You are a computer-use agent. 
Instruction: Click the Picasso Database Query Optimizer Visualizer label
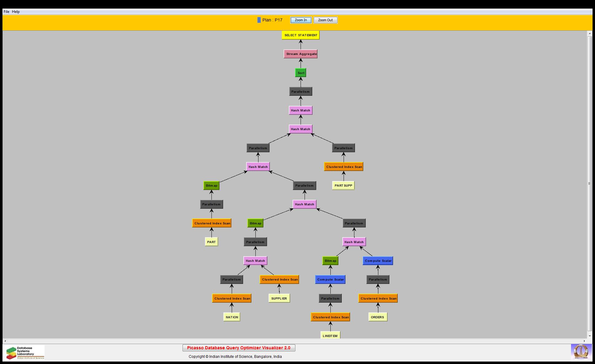pyautogui.click(x=239, y=348)
